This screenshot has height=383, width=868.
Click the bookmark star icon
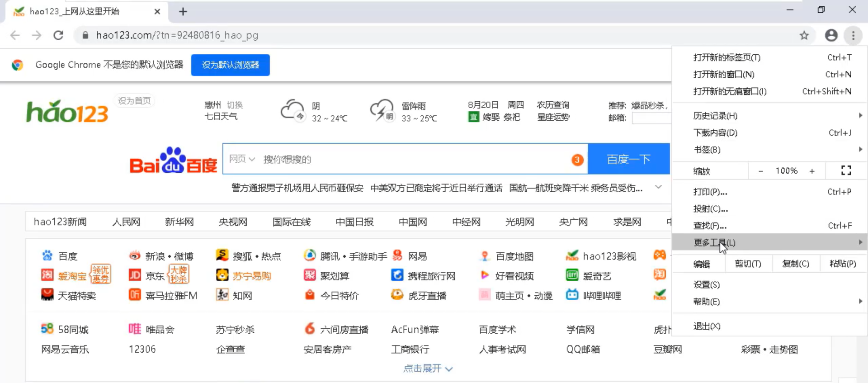click(x=804, y=35)
